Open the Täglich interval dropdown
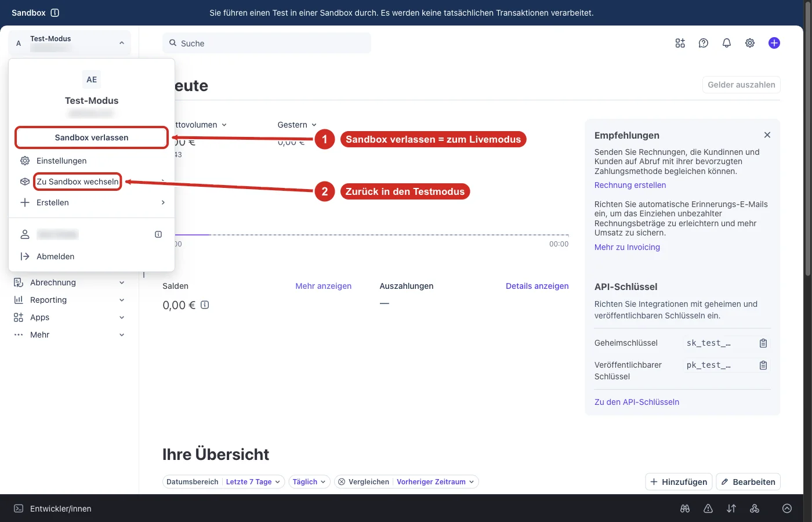 [x=309, y=482]
